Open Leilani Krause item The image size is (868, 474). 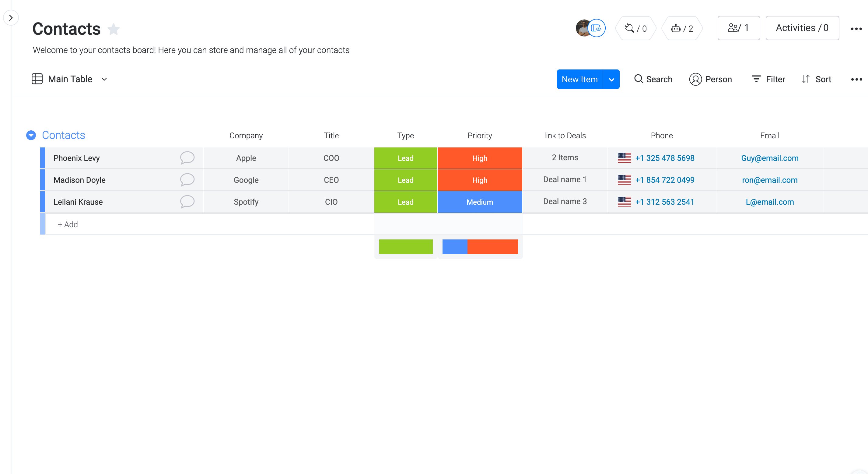click(x=78, y=202)
